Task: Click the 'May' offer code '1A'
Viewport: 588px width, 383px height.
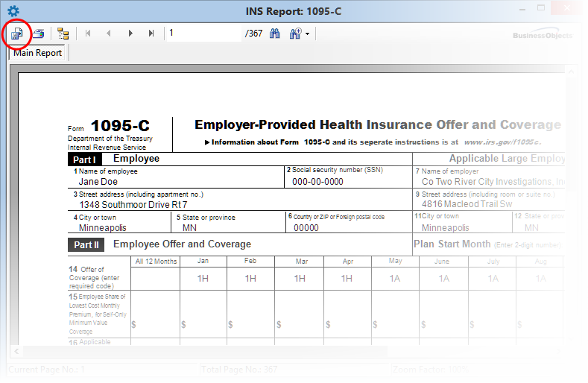Action: tap(394, 279)
